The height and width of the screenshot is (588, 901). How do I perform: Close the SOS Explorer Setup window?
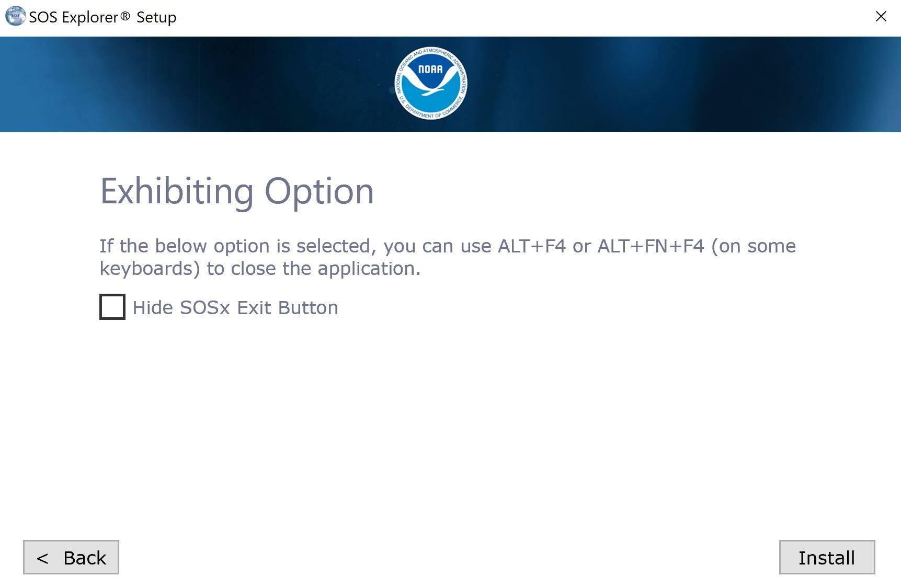tap(881, 17)
